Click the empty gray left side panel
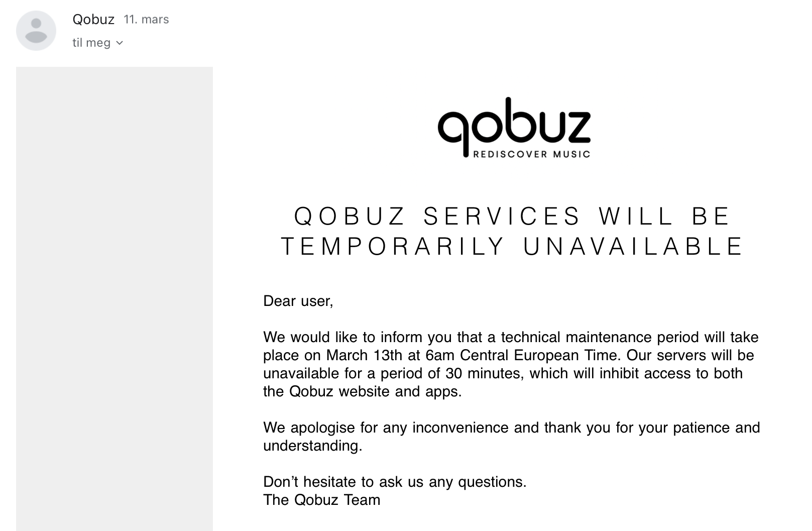This screenshot has height=531, width=812. [x=114, y=299]
